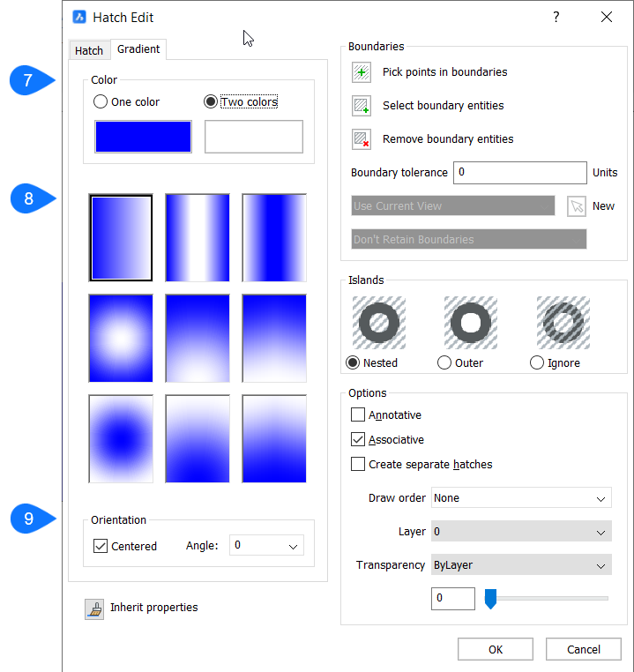634x672 pixels.
Task: Select the Ignore island style image
Action: tap(563, 323)
